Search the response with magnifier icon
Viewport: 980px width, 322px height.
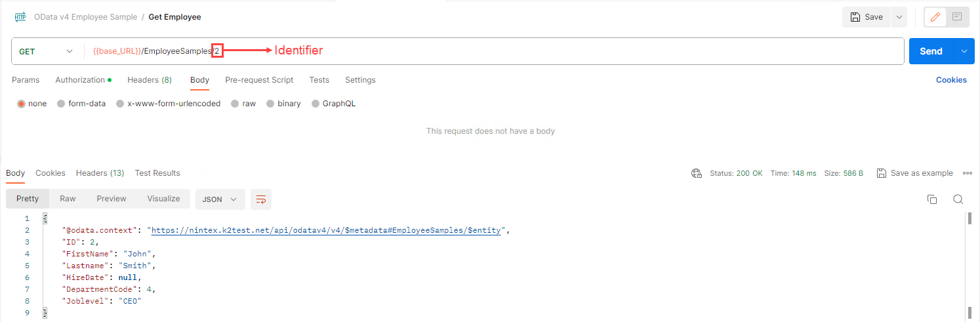(x=958, y=199)
